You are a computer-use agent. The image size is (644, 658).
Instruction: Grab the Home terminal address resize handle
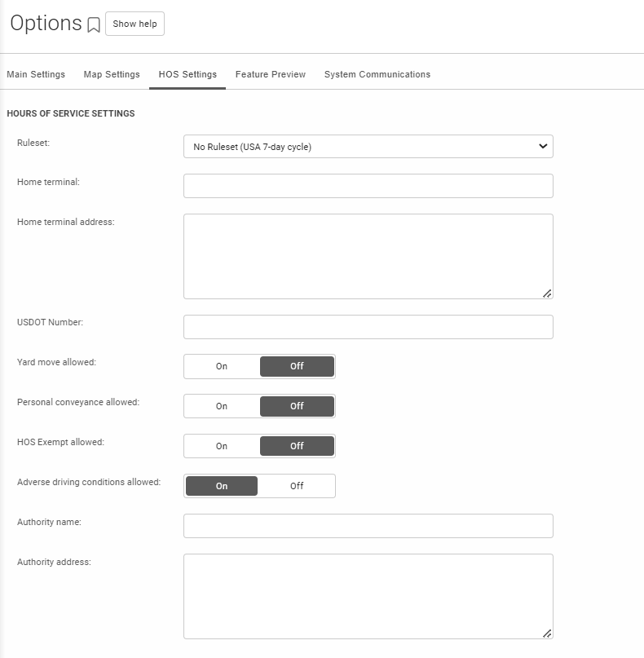(x=547, y=293)
